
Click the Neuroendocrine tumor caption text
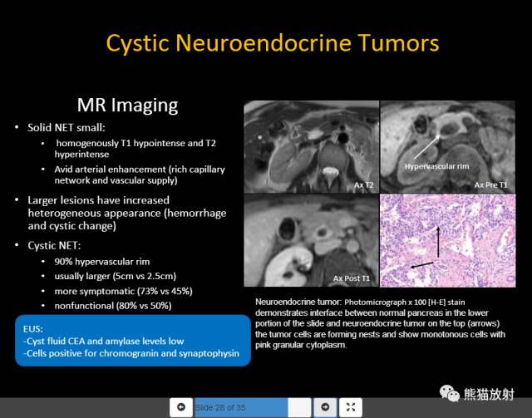click(x=381, y=323)
